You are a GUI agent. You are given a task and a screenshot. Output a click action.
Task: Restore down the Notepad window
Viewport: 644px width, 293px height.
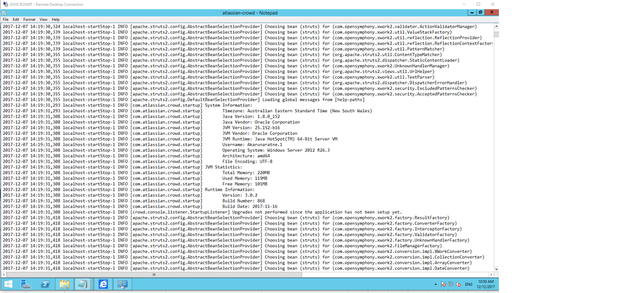tap(480, 12)
